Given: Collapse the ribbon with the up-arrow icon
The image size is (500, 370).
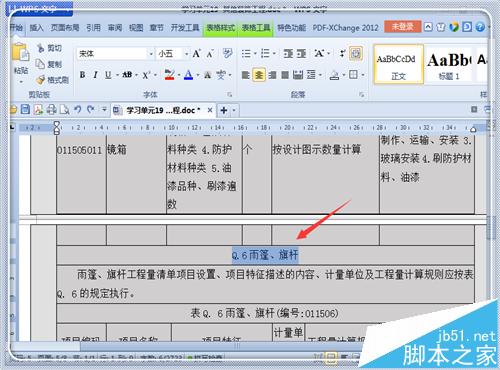Looking at the screenshot, I should click(x=428, y=27).
